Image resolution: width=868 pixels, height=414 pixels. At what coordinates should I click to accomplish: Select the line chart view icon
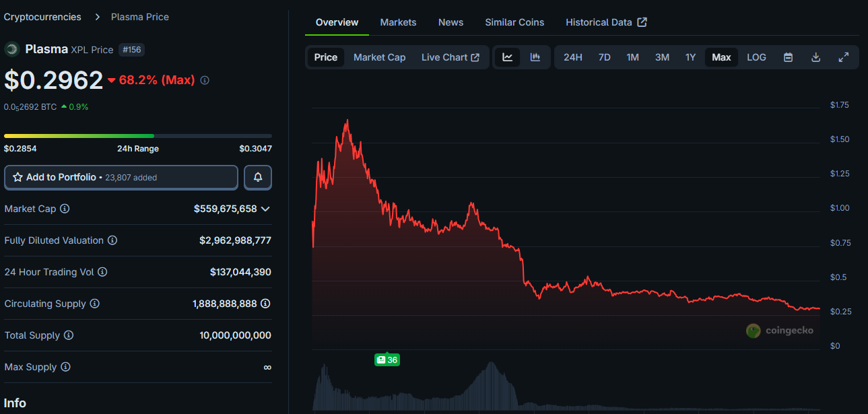pyautogui.click(x=507, y=57)
